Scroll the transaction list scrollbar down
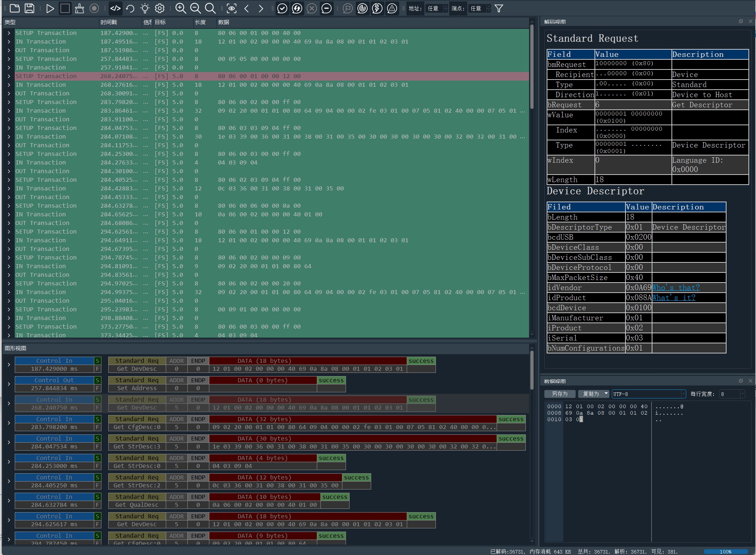This screenshot has width=756, height=555. click(x=532, y=333)
